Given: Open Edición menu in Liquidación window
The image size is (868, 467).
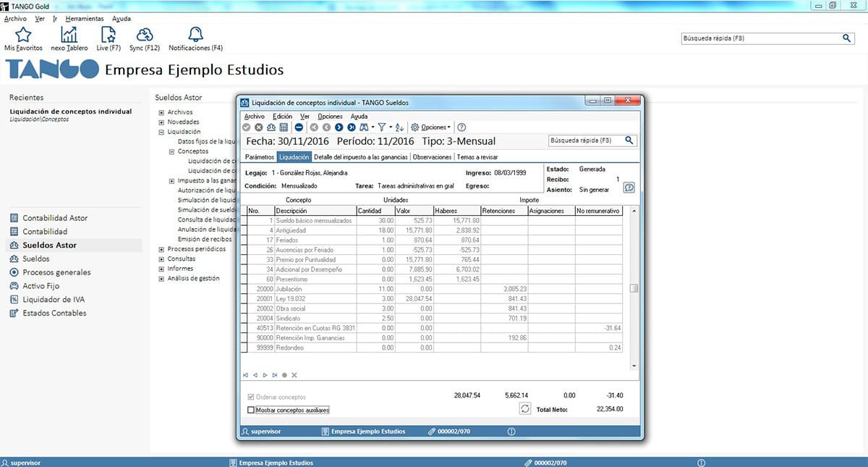Looking at the screenshot, I should click(x=283, y=116).
